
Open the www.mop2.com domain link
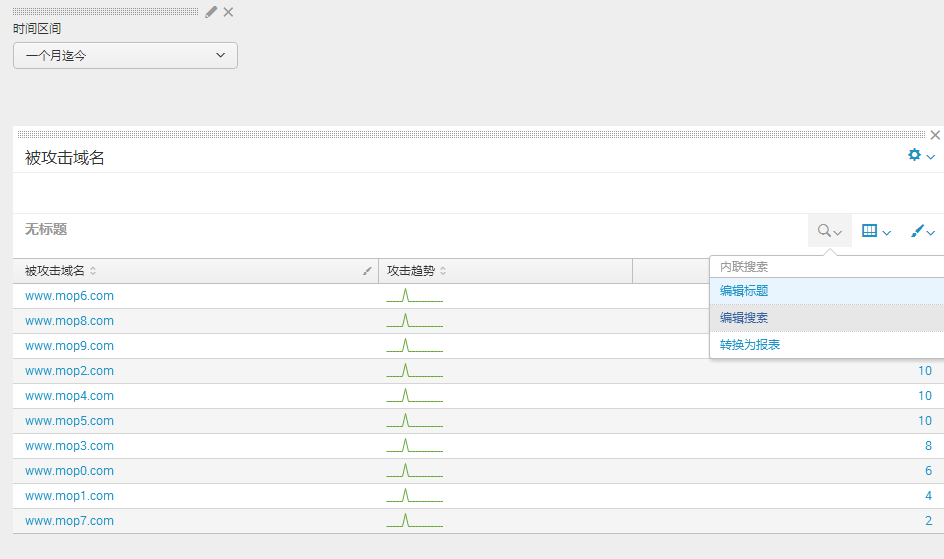(x=69, y=371)
